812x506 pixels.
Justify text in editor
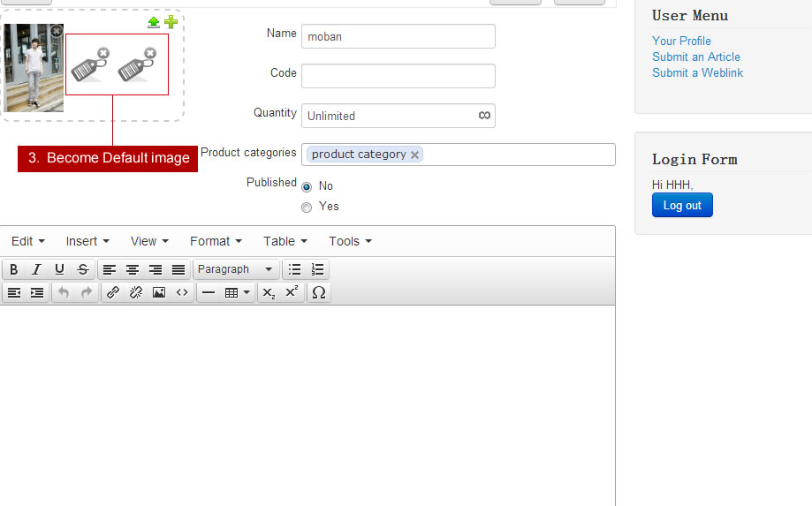(178, 269)
